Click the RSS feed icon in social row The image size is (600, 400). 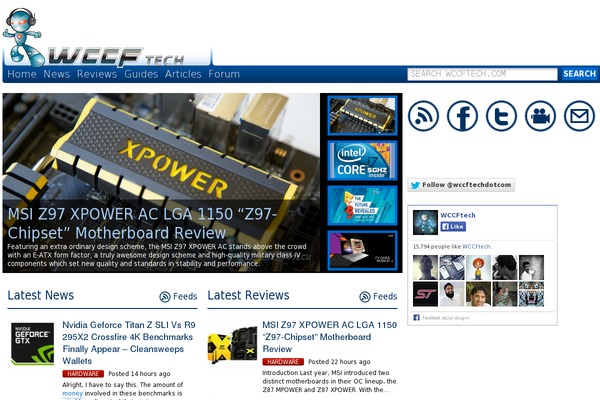pos(423,116)
